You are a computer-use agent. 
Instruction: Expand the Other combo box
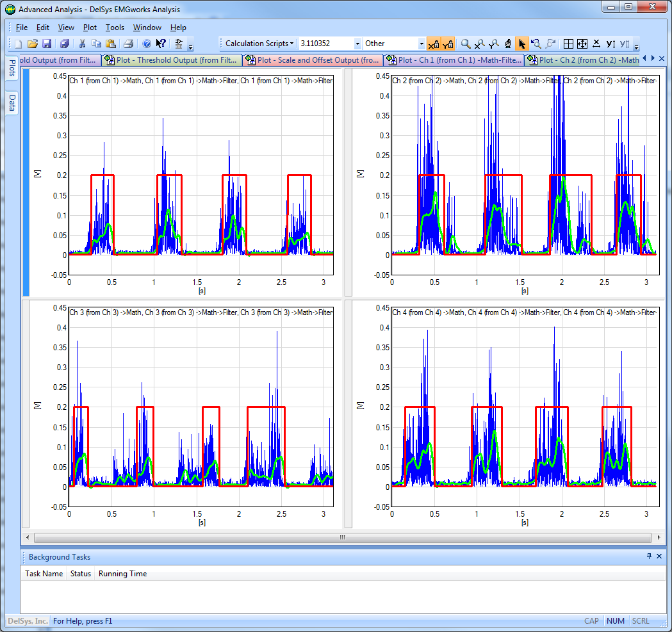422,44
